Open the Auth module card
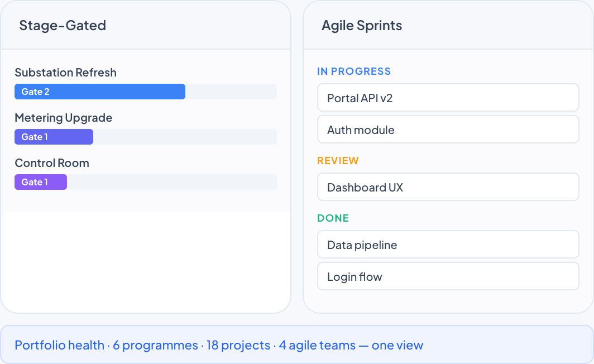 coord(448,130)
